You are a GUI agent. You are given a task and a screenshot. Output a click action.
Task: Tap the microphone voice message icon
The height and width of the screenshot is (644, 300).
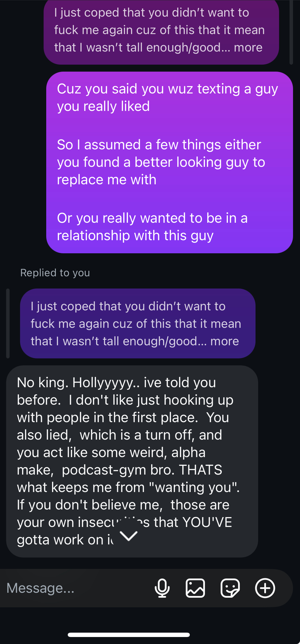pos(162,588)
